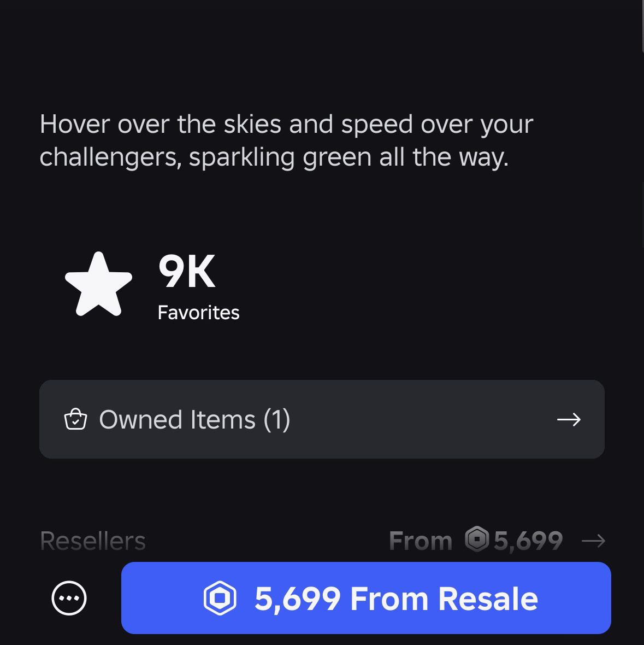
Task: Click the shopping bag icon on Owned Items
Action: click(x=75, y=420)
